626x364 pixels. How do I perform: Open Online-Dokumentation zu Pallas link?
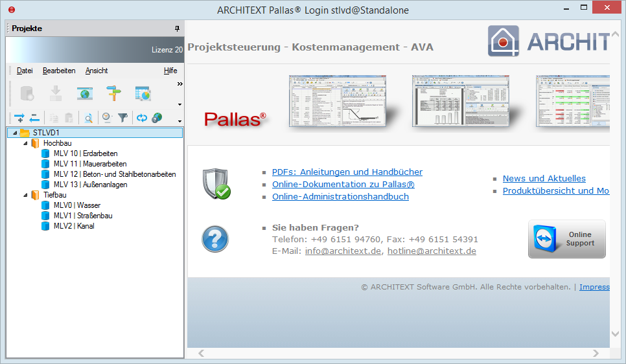[x=343, y=185]
